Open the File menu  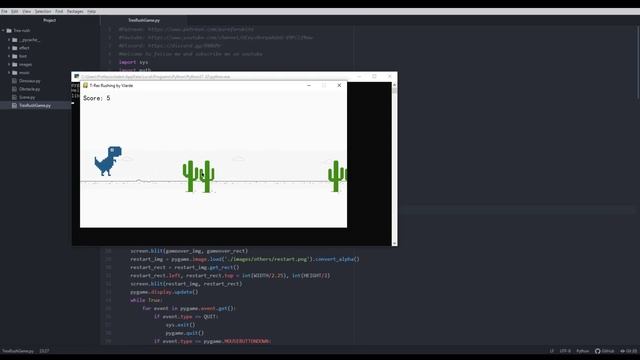4,11
